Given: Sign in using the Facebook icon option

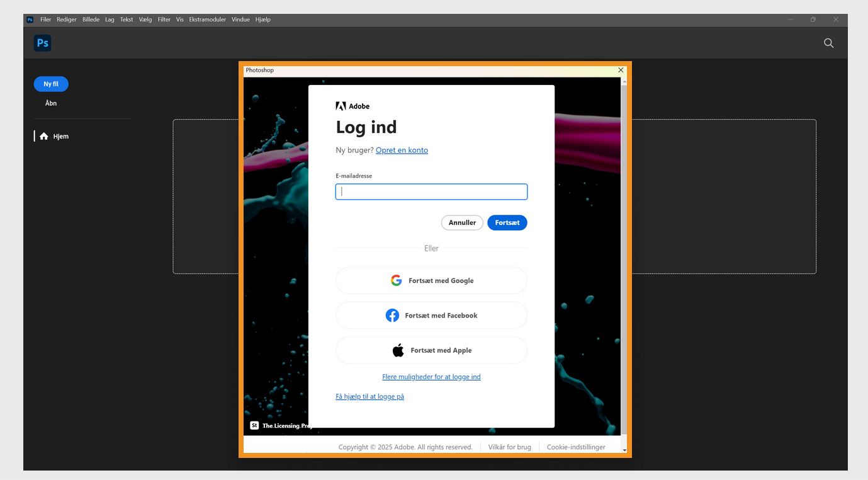Looking at the screenshot, I should tap(392, 315).
